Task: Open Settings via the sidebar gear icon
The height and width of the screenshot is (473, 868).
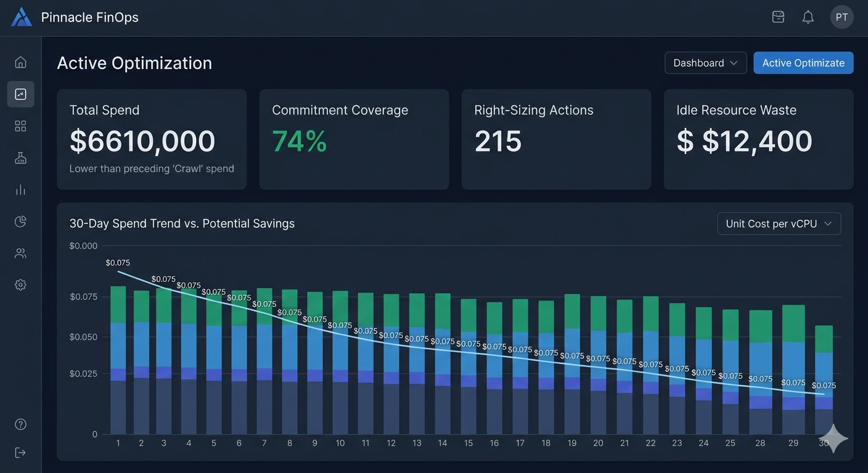Action: (x=20, y=285)
